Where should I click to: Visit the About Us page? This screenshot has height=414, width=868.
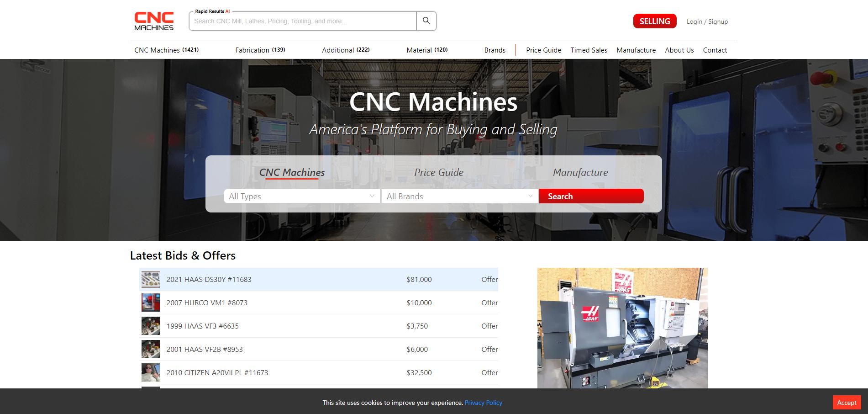pos(679,50)
